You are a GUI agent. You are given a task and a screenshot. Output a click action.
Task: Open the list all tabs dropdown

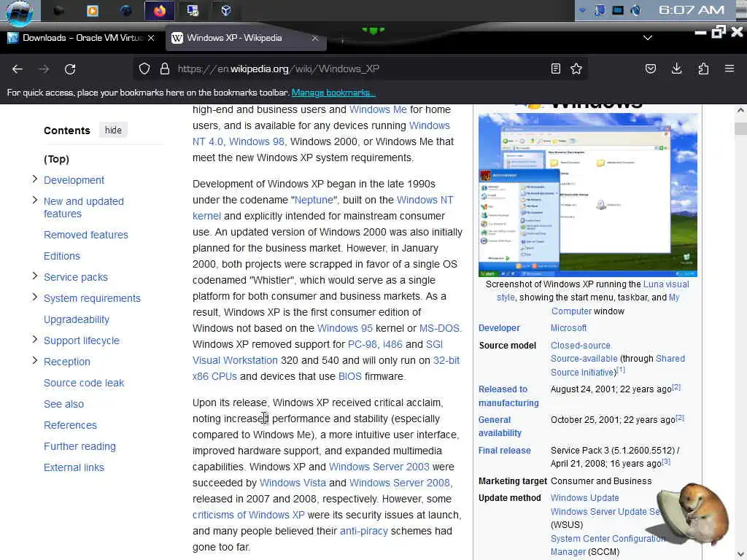point(648,38)
